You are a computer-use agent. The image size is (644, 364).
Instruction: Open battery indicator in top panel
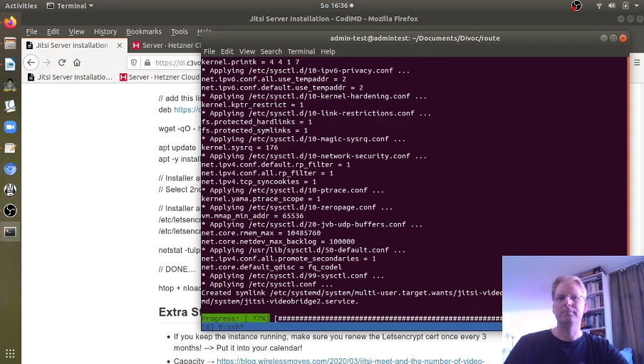coord(625,6)
